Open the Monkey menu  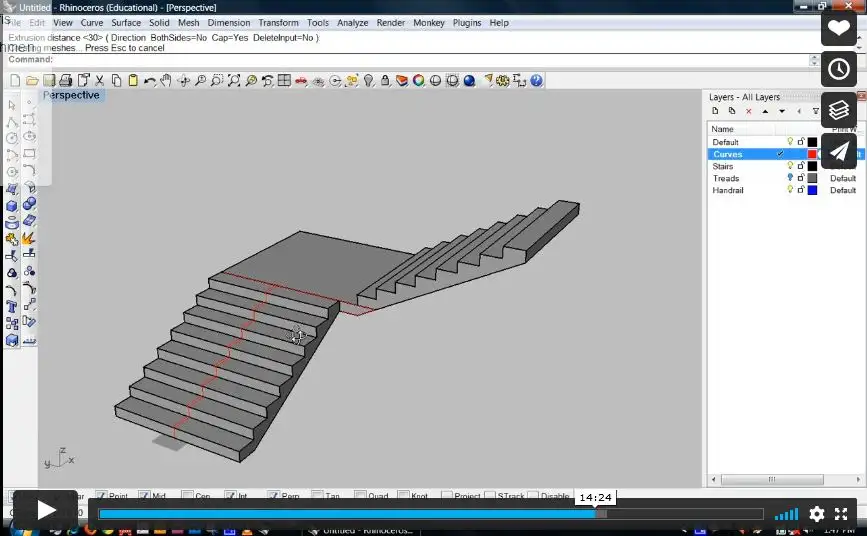tap(429, 23)
